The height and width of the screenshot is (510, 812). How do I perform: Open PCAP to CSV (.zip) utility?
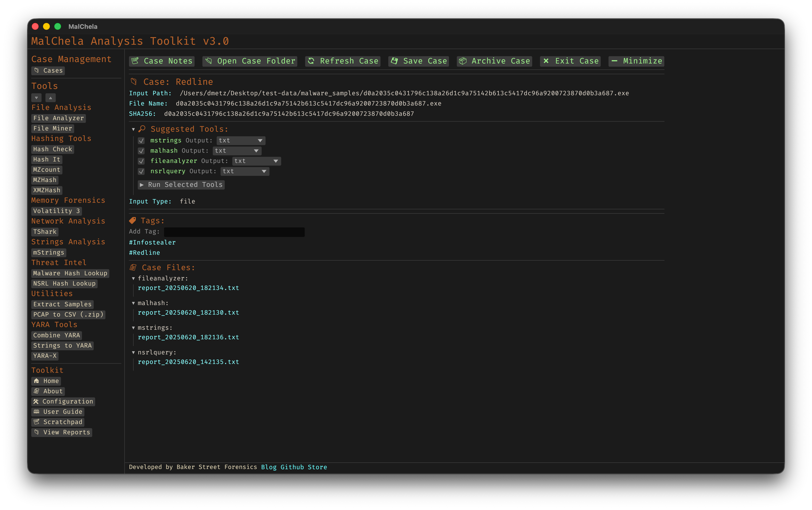[68, 315]
